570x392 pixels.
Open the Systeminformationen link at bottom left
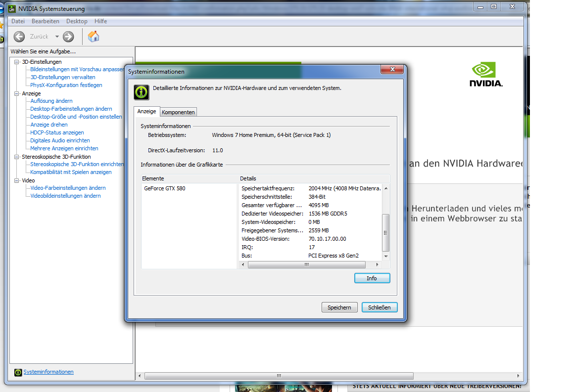coord(48,372)
